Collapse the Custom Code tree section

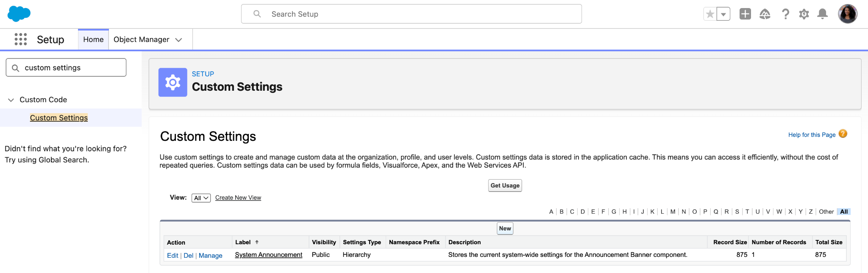(x=11, y=100)
